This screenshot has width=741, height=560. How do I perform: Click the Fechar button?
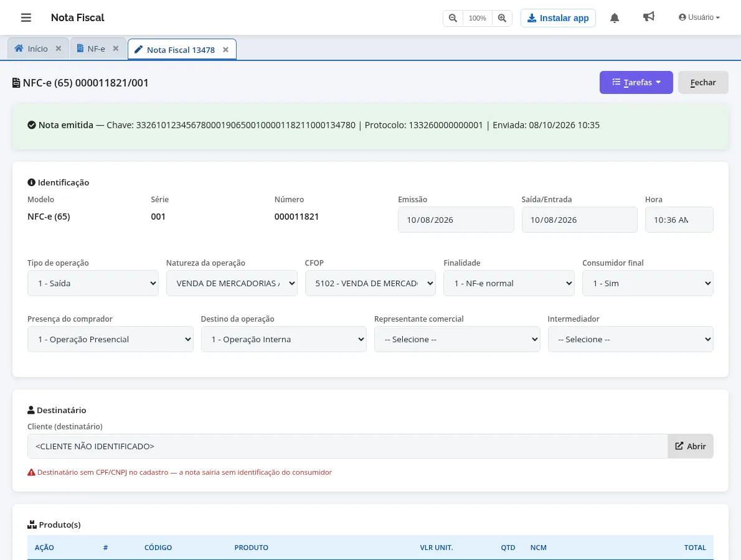[703, 82]
